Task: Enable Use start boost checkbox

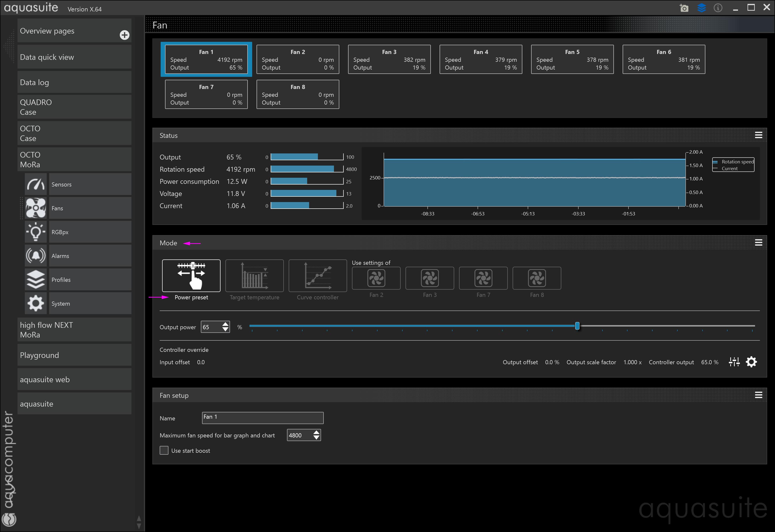Action: tap(164, 451)
